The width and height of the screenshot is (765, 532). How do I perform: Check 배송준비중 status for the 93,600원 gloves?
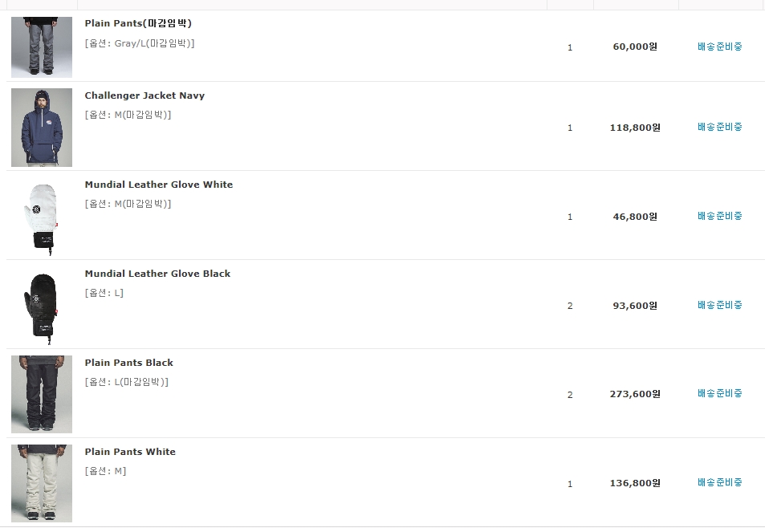pyautogui.click(x=719, y=305)
